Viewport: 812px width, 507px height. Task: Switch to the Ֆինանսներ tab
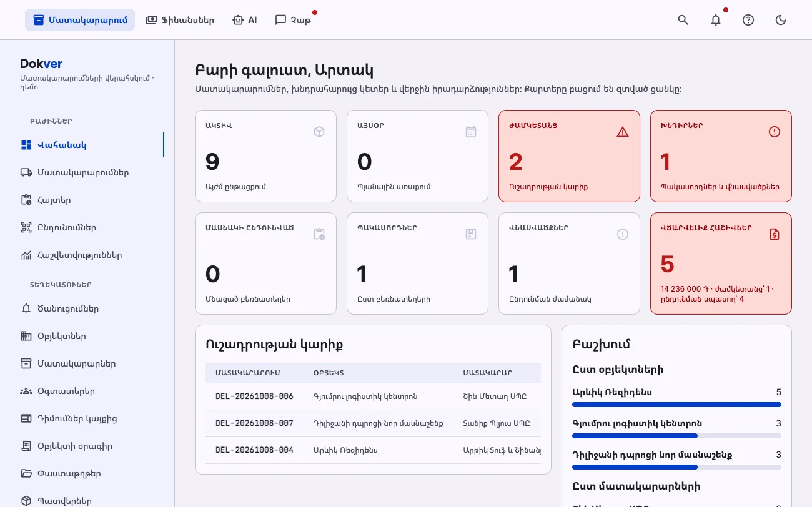click(180, 20)
